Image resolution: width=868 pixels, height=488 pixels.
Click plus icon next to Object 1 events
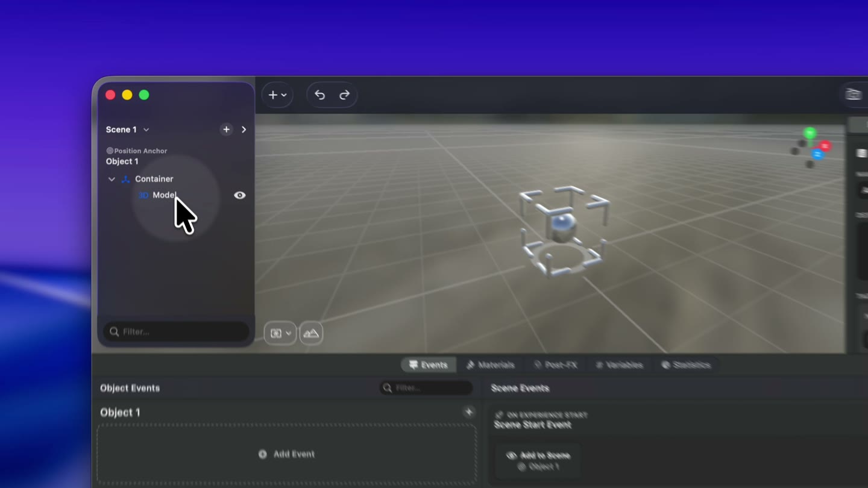tap(469, 412)
